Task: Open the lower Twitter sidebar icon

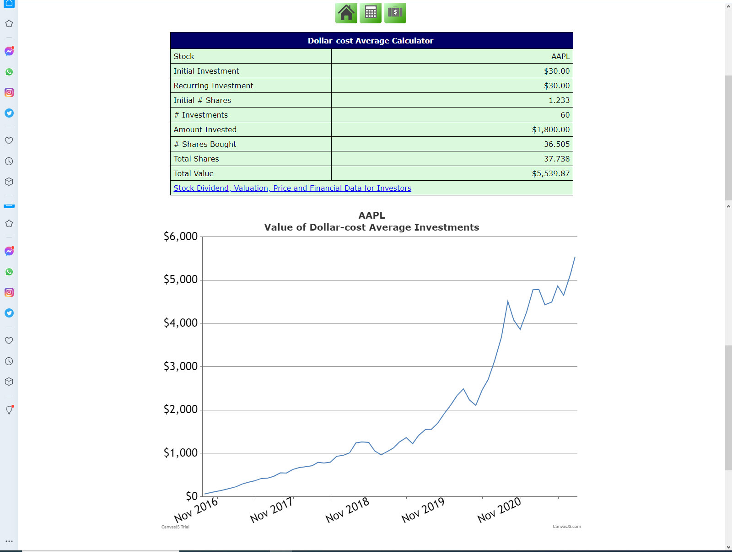Action: (9, 313)
